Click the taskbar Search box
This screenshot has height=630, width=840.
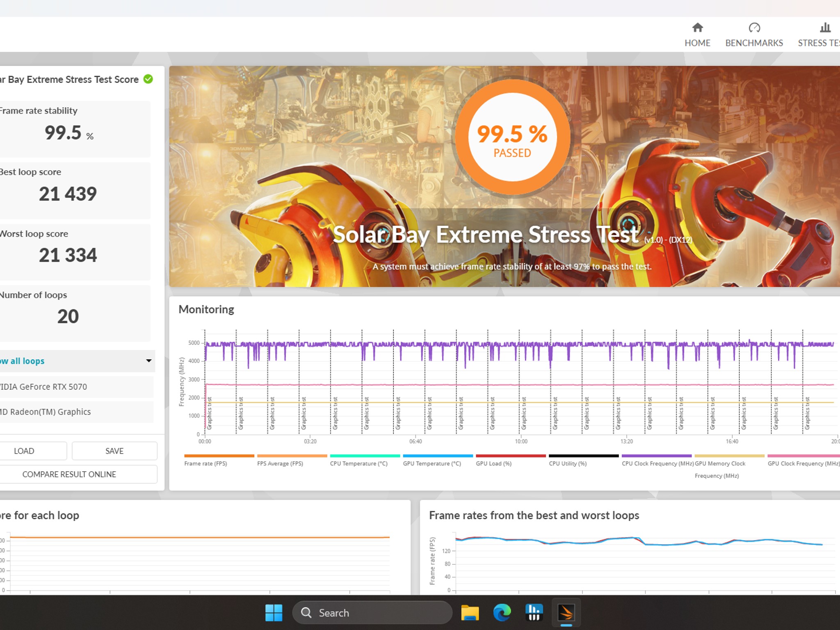coord(372,613)
